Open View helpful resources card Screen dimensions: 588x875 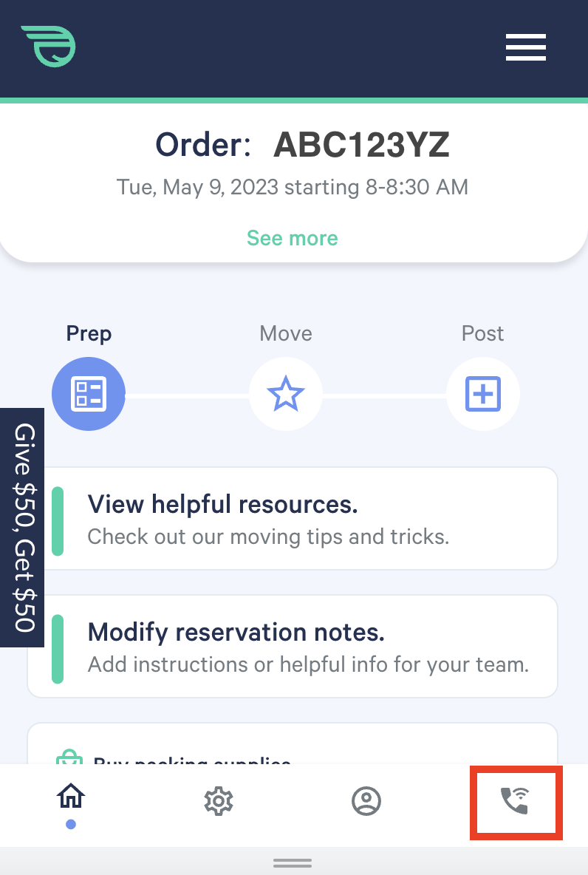click(293, 519)
